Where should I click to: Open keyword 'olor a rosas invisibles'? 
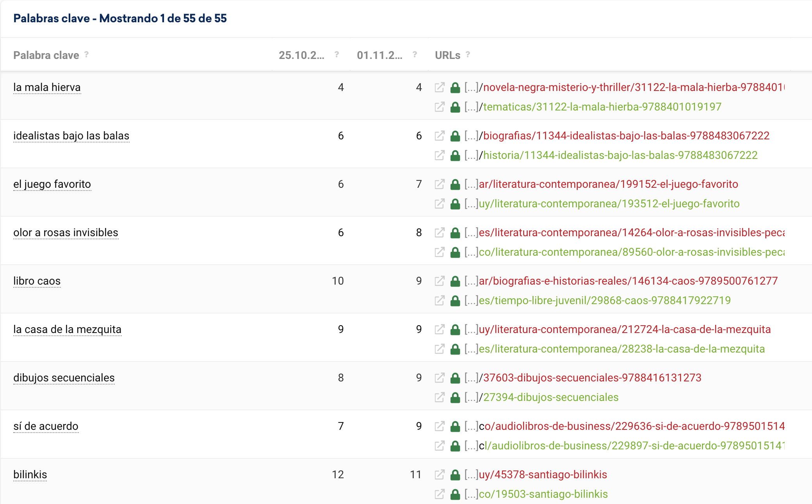[x=66, y=233]
